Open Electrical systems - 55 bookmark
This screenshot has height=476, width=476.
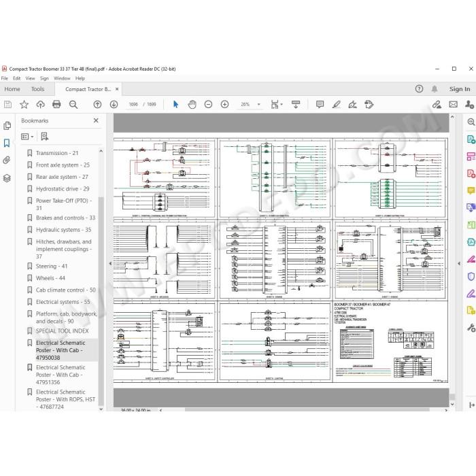pyautogui.click(x=63, y=302)
